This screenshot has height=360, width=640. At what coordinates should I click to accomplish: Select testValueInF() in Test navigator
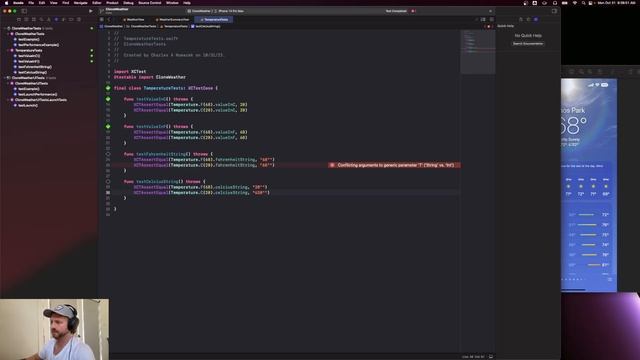pyautogui.click(x=29, y=61)
